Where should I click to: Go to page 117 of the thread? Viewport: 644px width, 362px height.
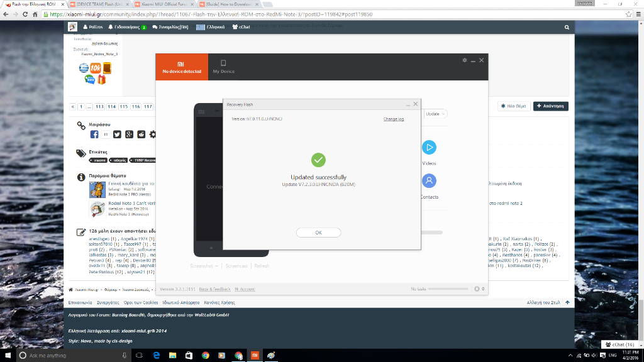[148, 107]
